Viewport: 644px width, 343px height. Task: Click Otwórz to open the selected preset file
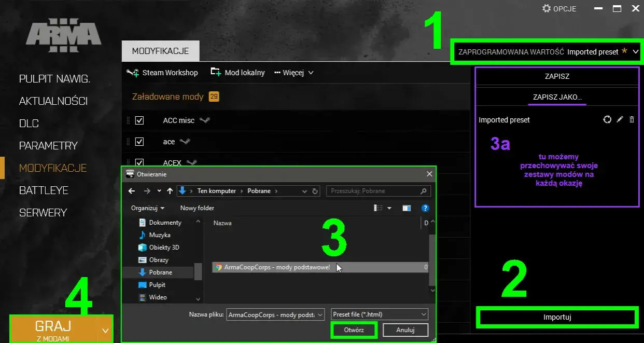(354, 330)
